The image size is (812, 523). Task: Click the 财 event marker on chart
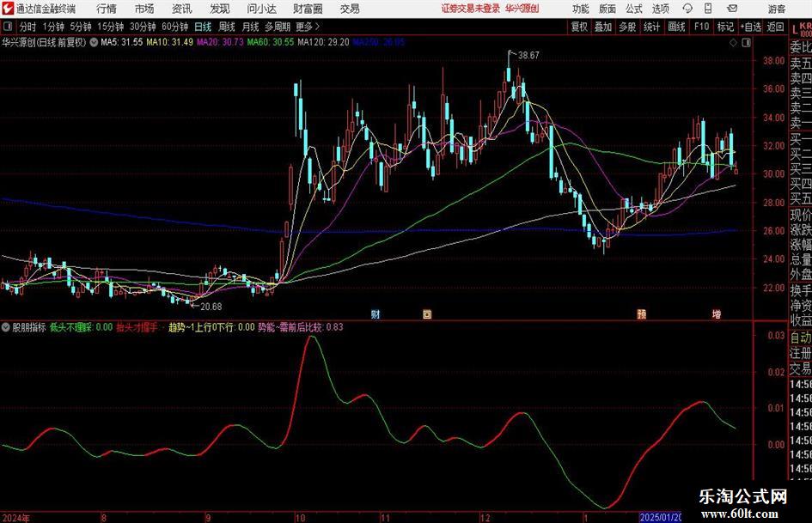tap(375, 313)
